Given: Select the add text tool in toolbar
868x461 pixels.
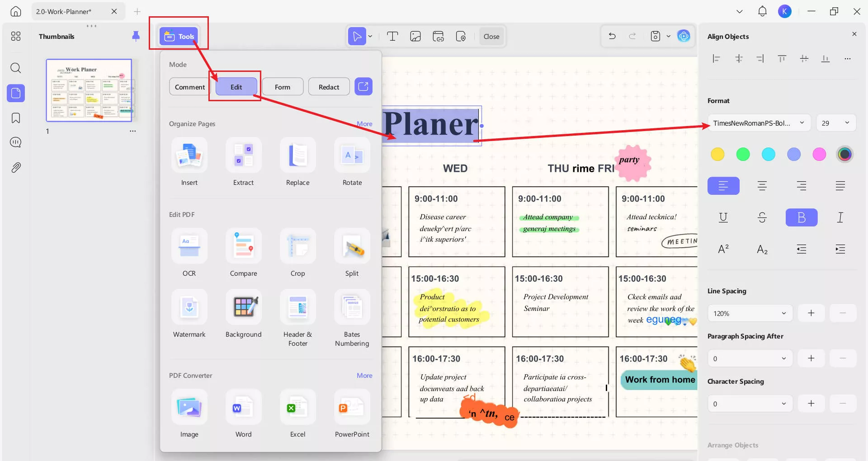Looking at the screenshot, I should (392, 36).
